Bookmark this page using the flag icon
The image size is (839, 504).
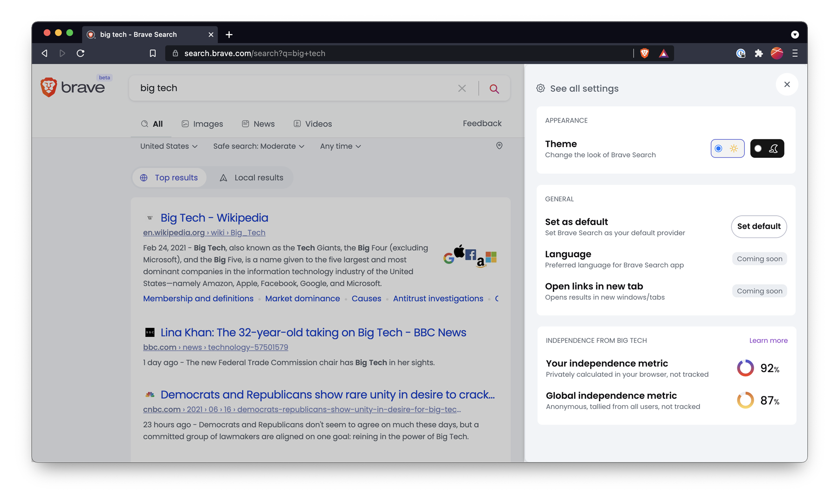(x=152, y=53)
